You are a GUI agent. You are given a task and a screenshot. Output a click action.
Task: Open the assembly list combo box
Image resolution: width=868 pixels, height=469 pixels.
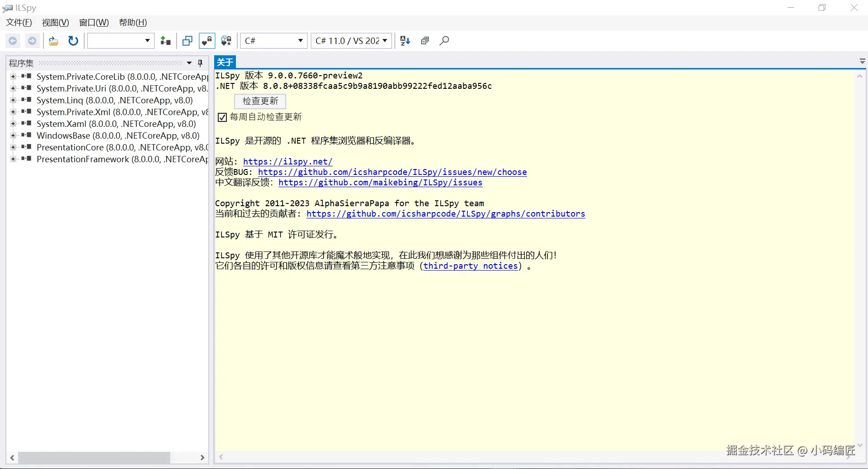(x=120, y=41)
